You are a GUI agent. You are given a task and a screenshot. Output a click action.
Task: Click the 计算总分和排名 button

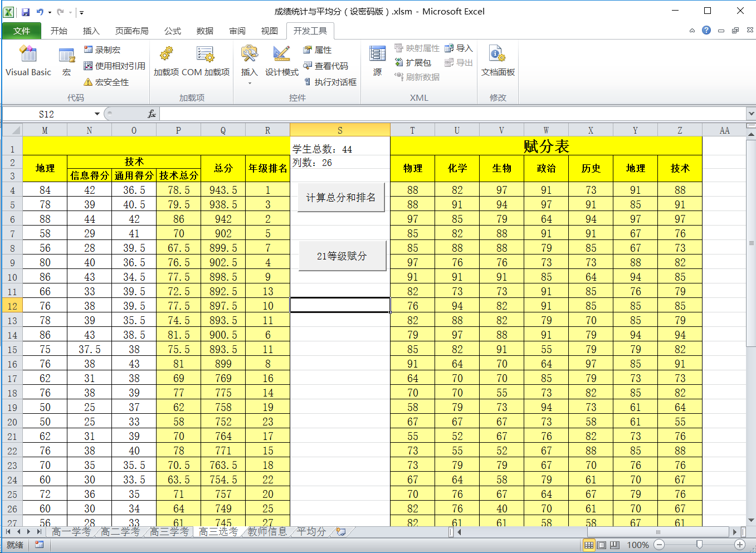[x=341, y=197]
